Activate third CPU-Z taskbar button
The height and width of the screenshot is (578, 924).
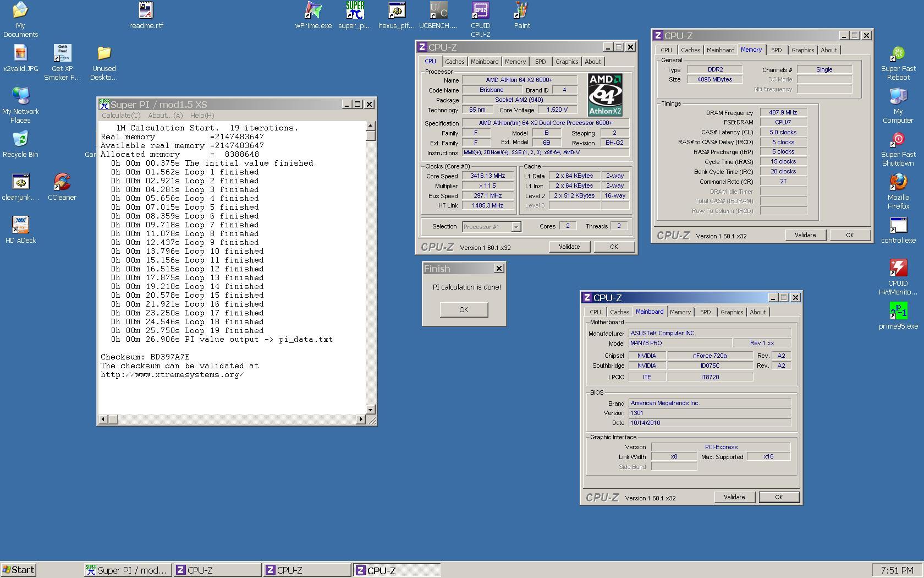pos(397,570)
